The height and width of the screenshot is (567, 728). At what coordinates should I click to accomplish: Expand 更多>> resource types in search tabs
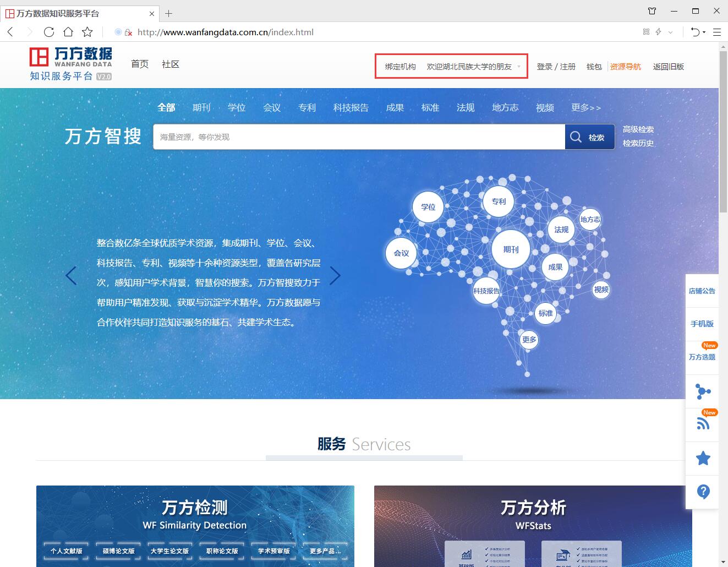click(586, 108)
